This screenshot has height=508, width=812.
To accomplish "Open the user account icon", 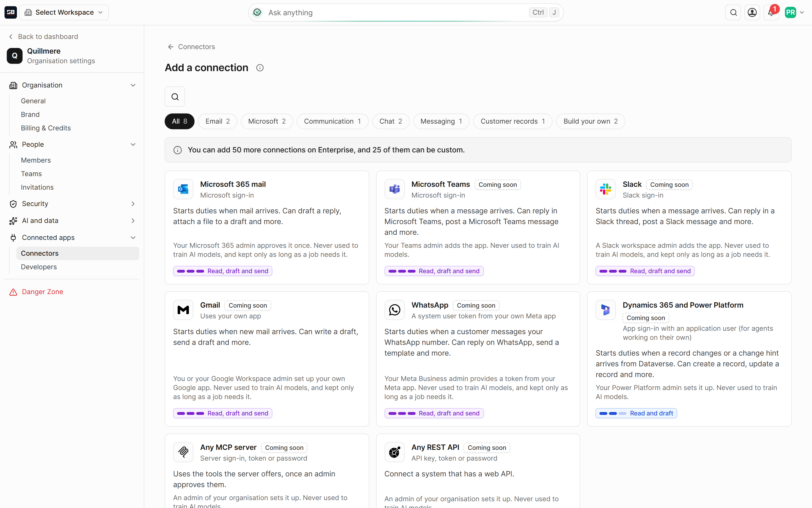I will pyautogui.click(x=752, y=12).
